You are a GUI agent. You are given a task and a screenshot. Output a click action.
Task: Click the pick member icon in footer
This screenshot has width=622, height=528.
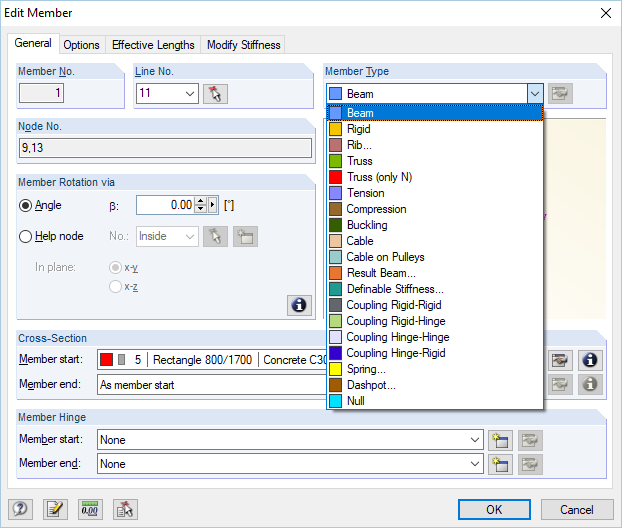125,509
